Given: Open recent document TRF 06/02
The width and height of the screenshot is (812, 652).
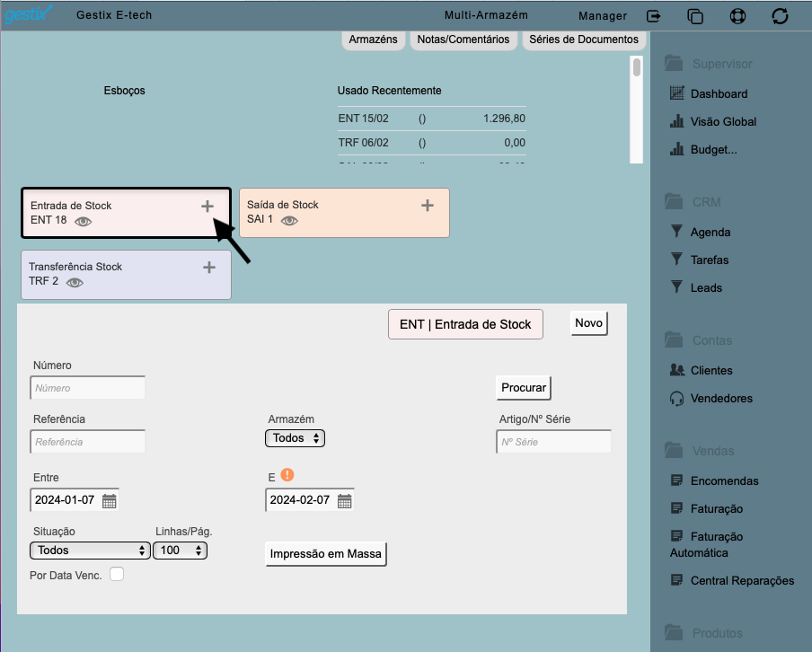Looking at the screenshot, I should (431, 143).
